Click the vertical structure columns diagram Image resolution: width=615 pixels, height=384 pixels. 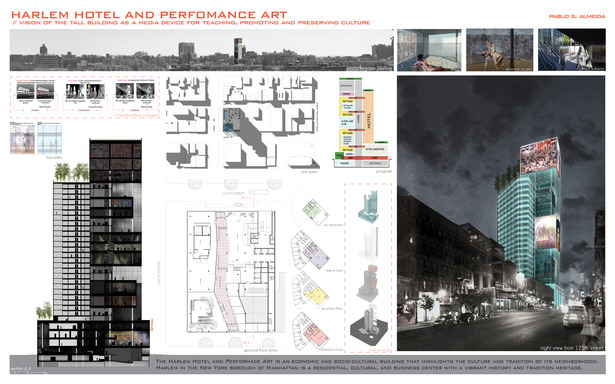click(x=369, y=244)
